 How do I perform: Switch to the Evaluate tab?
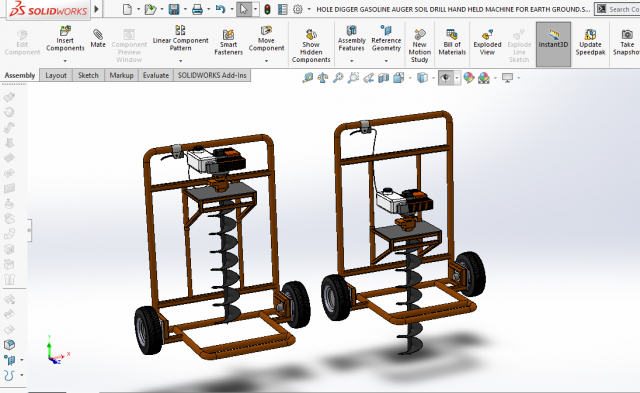(156, 75)
